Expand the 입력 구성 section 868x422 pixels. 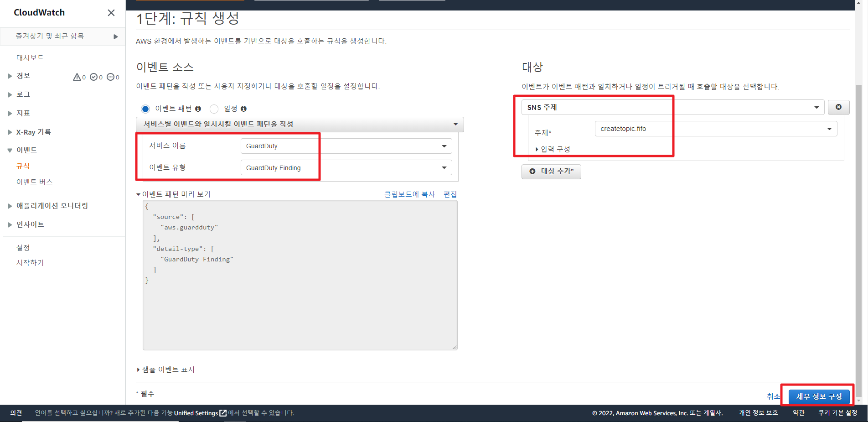click(554, 149)
